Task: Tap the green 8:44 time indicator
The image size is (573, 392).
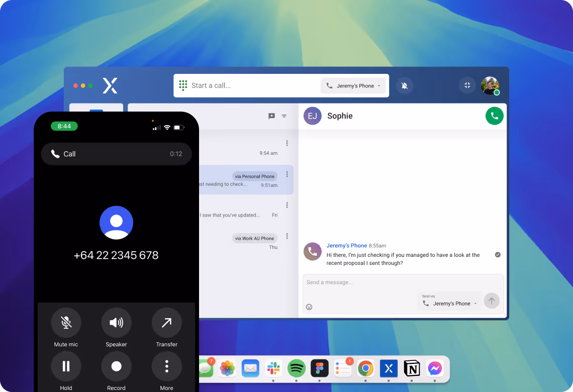Action: coord(64,126)
